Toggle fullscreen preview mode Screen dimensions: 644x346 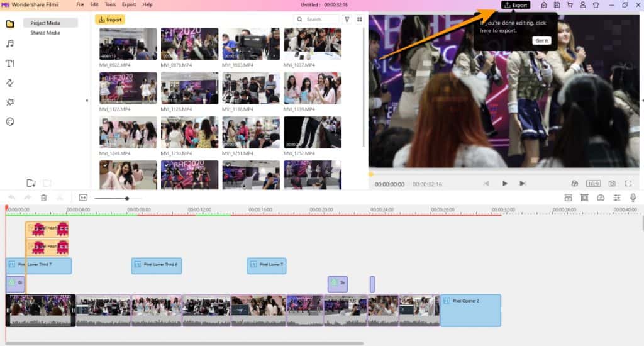(x=628, y=184)
